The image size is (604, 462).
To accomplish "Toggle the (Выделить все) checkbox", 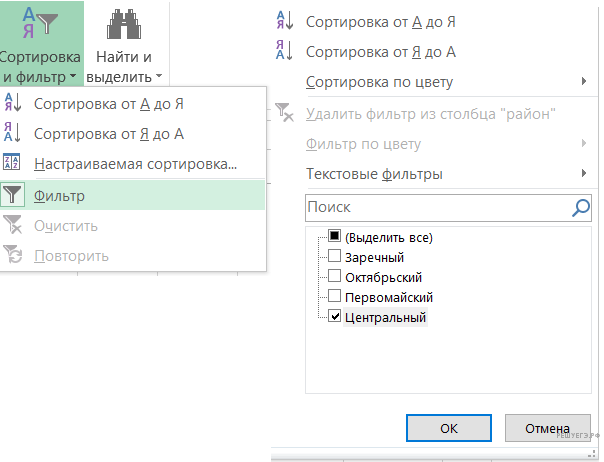I will [x=335, y=238].
